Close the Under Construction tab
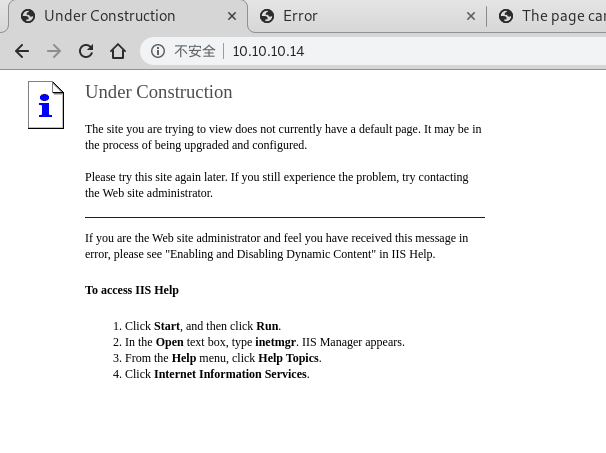The height and width of the screenshot is (453, 606). pos(231,16)
